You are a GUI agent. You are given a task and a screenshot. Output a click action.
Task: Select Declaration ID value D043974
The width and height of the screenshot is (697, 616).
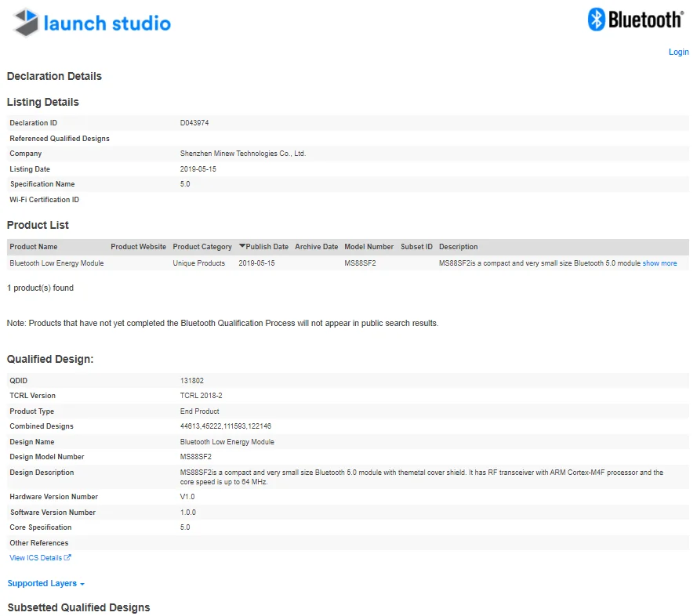[x=194, y=123]
